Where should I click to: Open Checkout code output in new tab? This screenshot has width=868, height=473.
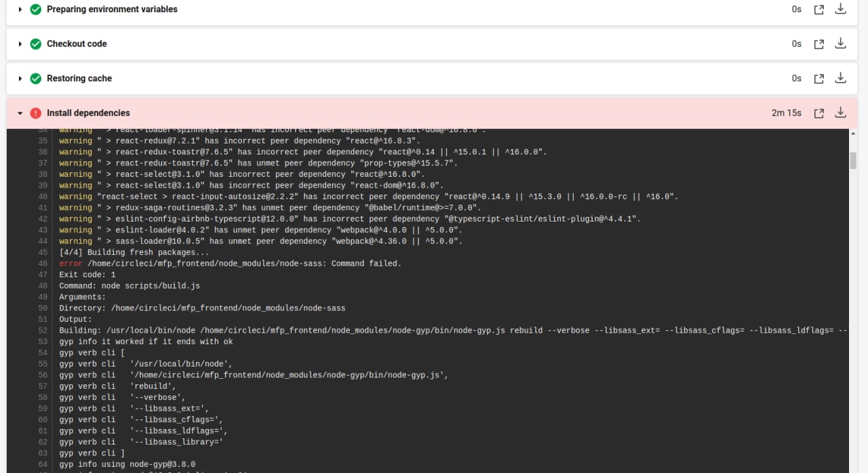[x=818, y=44]
